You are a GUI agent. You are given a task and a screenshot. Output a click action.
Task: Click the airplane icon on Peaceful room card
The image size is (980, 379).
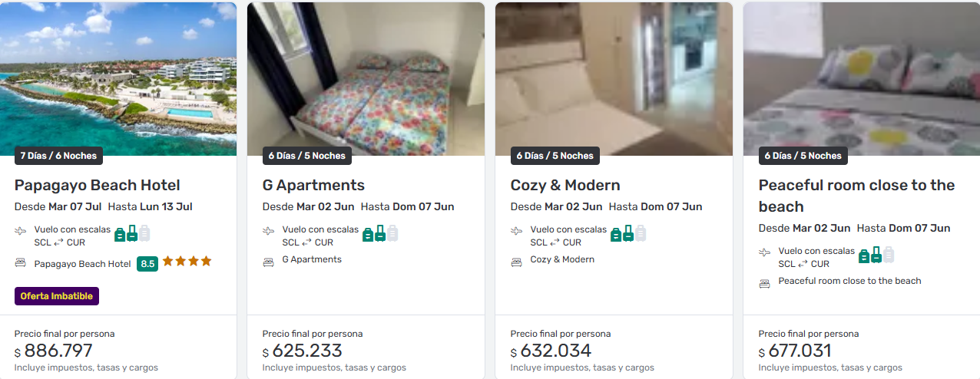[765, 252]
